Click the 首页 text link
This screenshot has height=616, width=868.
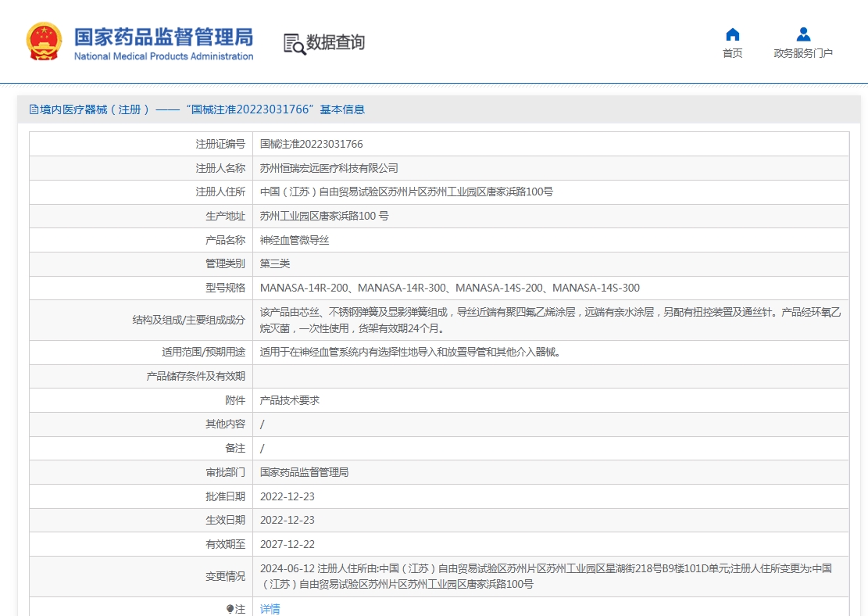(x=732, y=53)
